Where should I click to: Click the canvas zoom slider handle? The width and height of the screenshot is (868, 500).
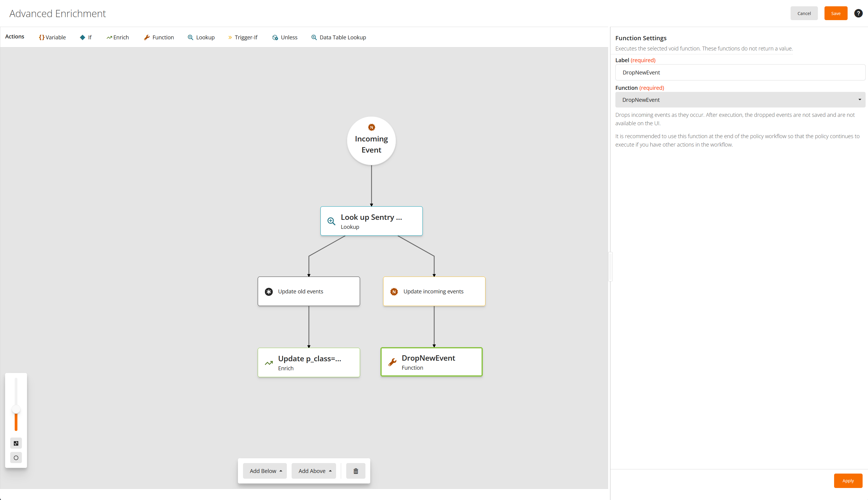tap(16, 409)
